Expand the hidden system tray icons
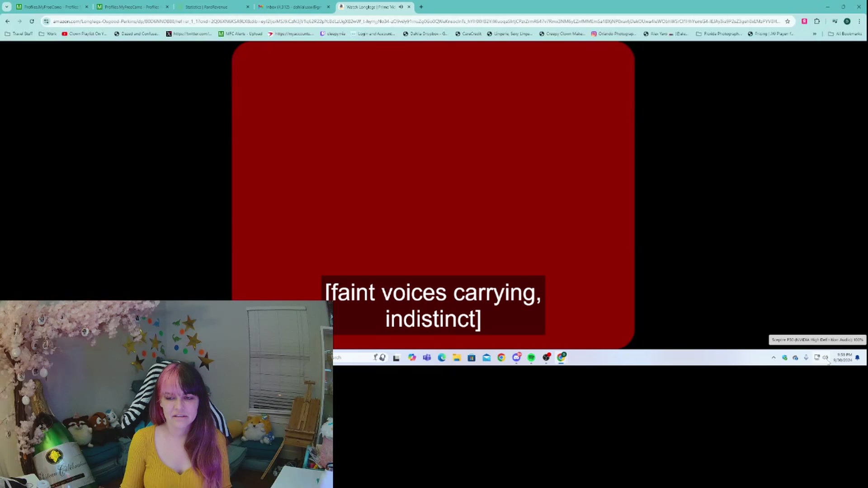The height and width of the screenshot is (488, 868). pyautogui.click(x=774, y=357)
